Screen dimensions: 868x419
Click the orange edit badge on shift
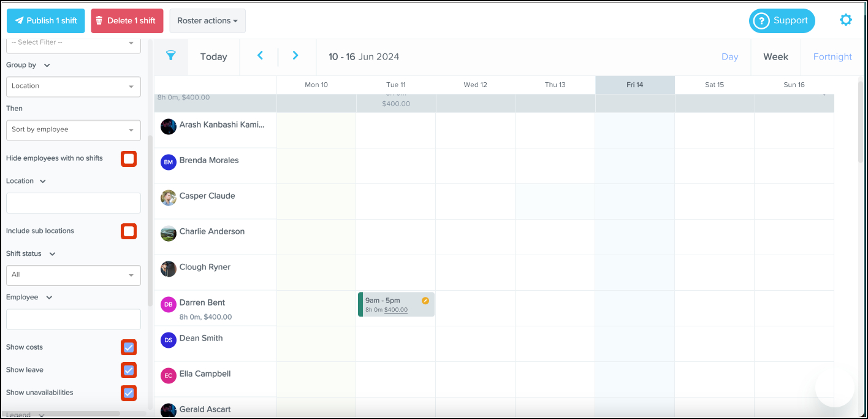tap(425, 301)
